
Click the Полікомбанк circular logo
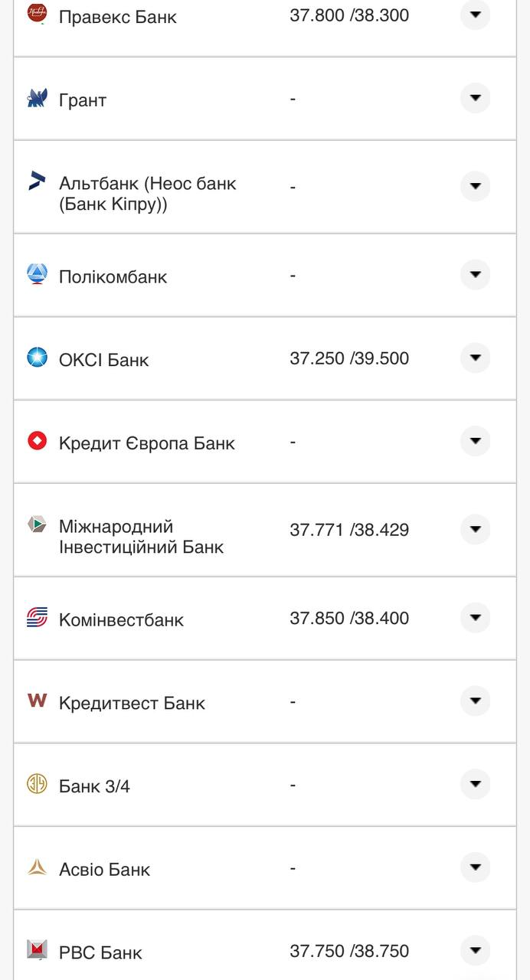coord(35,274)
